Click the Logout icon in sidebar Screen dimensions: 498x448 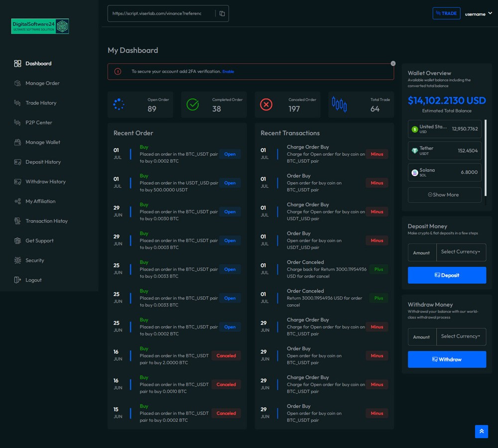pyautogui.click(x=18, y=280)
